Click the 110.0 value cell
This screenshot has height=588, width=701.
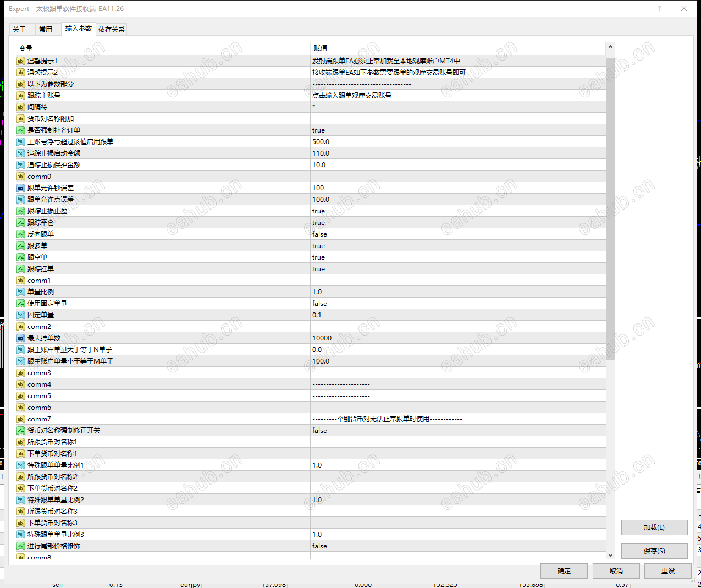(459, 153)
